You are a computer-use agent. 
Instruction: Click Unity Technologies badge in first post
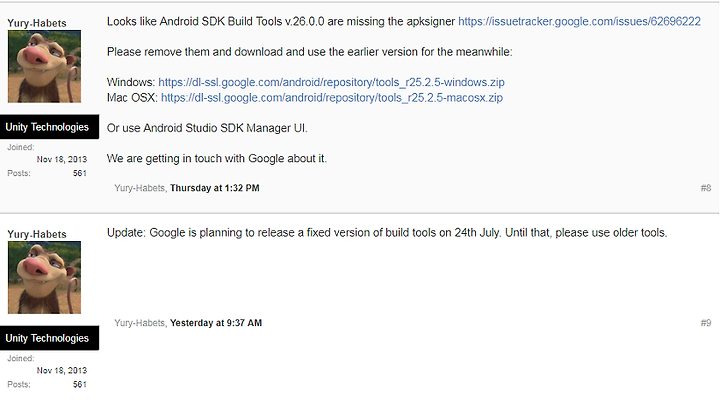click(49, 127)
